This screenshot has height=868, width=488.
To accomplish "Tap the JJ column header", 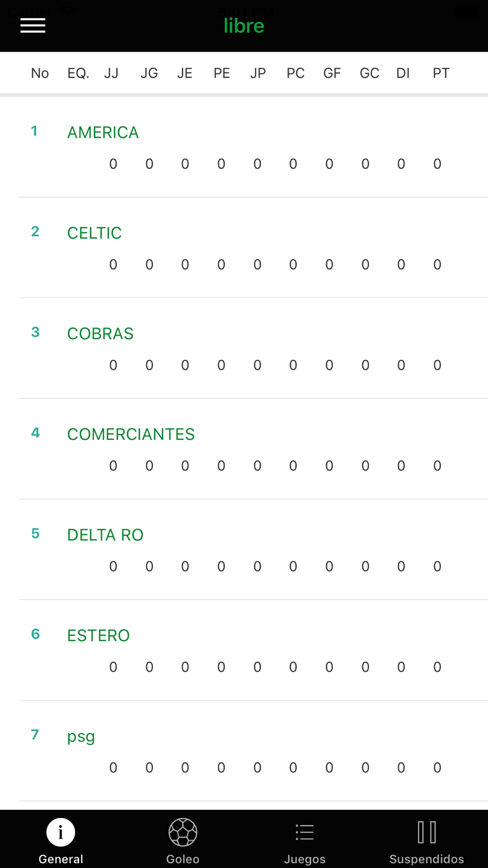I will pos(111,73).
